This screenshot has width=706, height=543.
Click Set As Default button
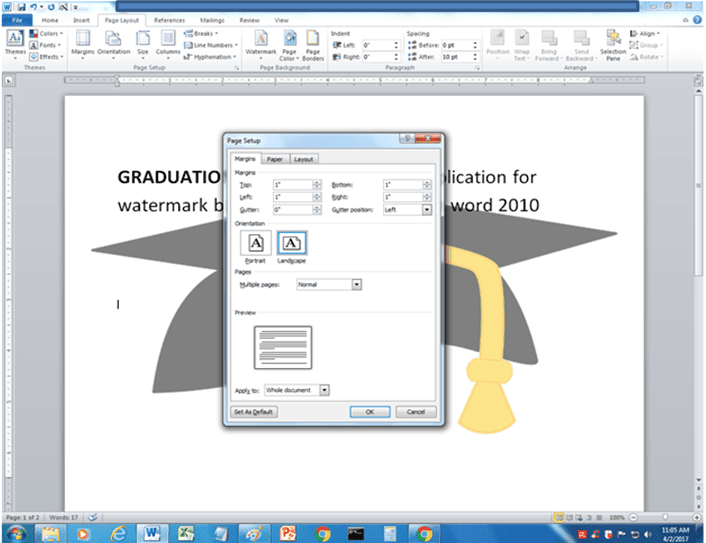pyautogui.click(x=253, y=412)
